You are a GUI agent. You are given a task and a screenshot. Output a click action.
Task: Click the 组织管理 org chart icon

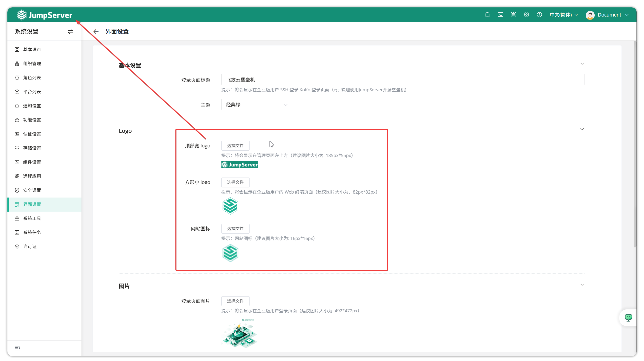17,63
